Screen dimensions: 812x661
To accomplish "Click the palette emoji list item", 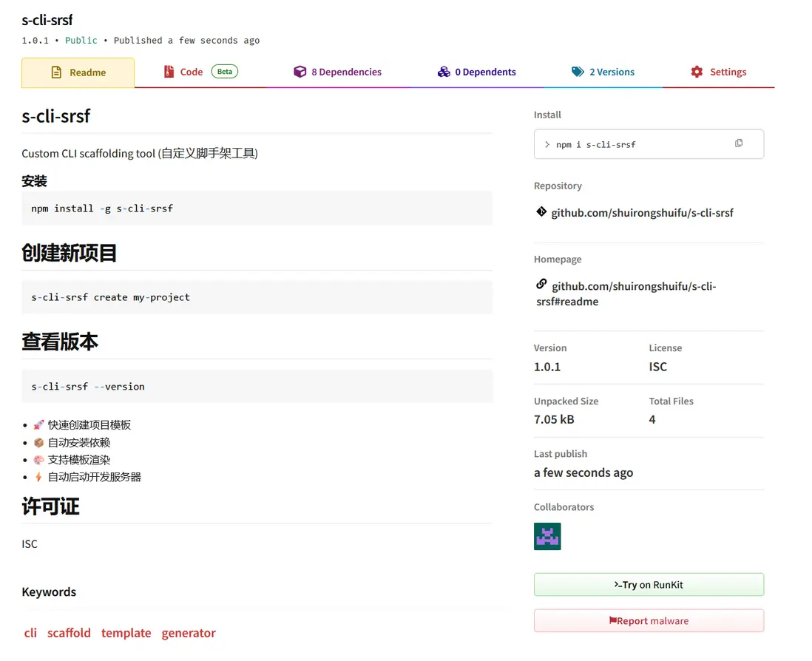I will click(72, 460).
